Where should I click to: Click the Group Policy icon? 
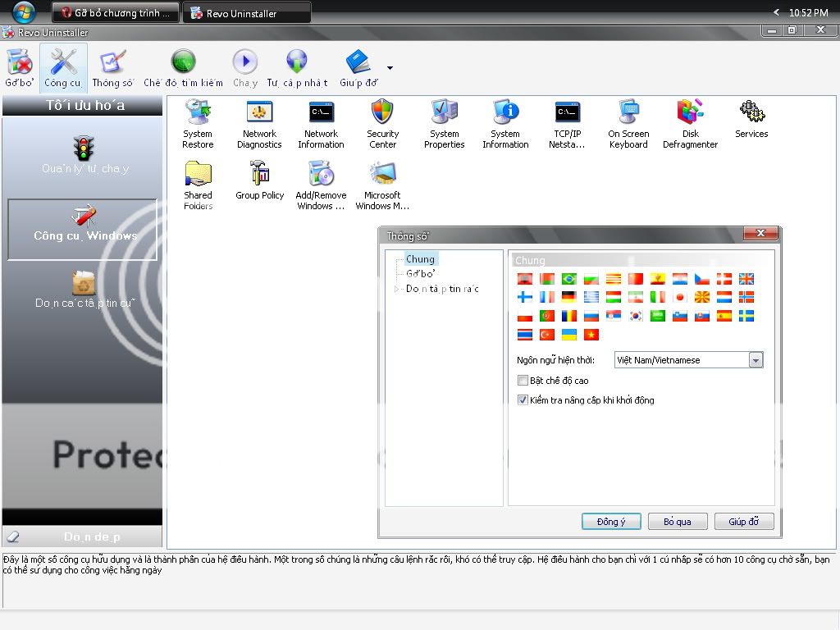(x=259, y=175)
